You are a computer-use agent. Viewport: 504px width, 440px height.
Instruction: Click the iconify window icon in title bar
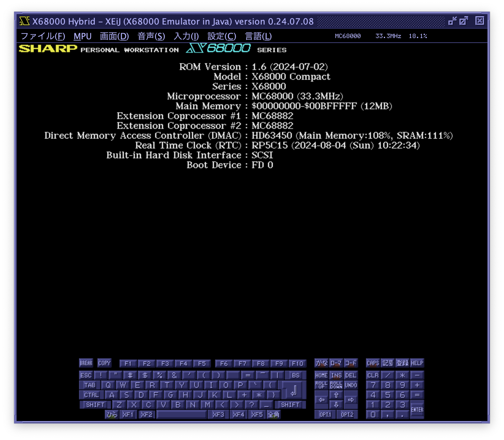click(452, 21)
